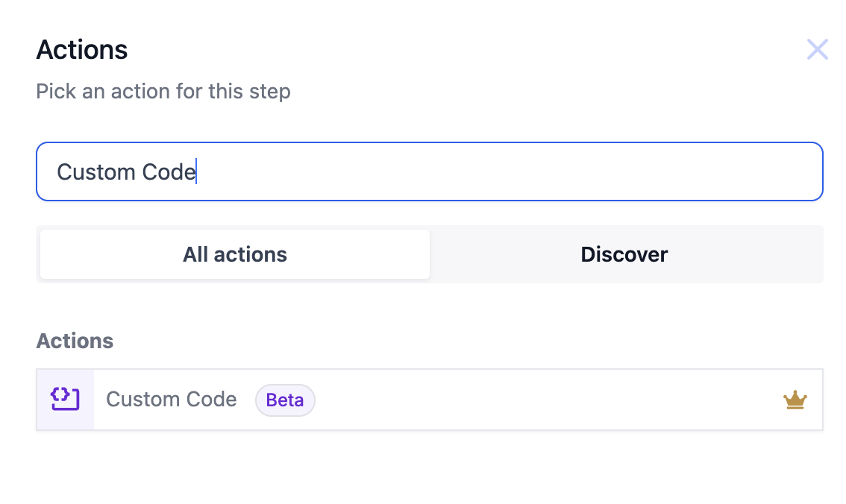
Task: Select the dismiss cross icon at top right
Action: [818, 49]
